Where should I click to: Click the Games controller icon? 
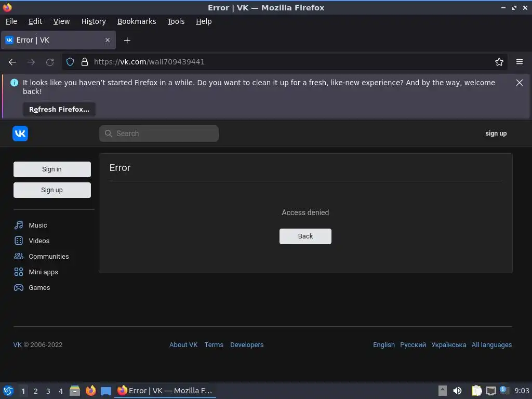pyautogui.click(x=19, y=287)
